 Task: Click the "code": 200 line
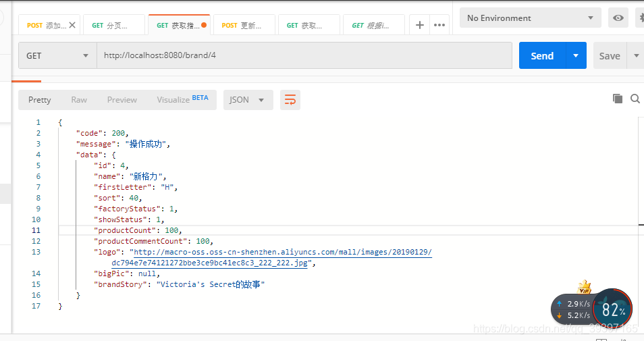[x=102, y=133]
